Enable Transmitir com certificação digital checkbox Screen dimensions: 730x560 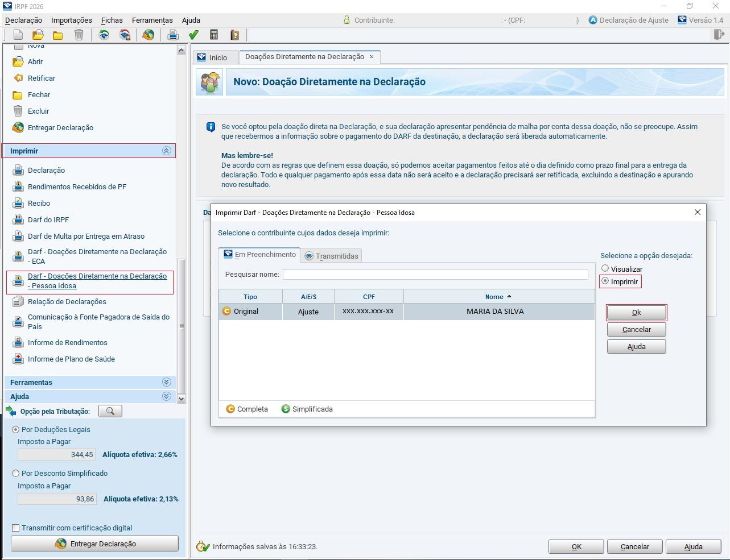(x=16, y=528)
